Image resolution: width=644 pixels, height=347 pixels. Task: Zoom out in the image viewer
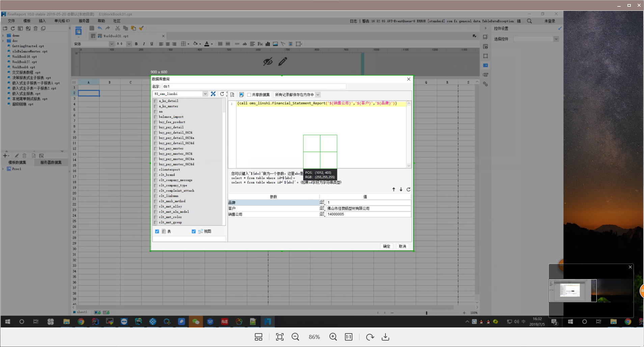point(295,337)
